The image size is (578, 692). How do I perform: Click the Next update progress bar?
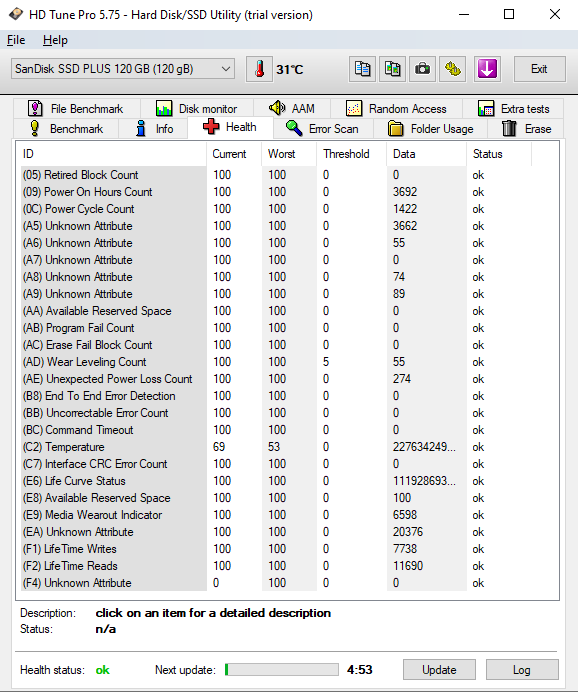281,669
